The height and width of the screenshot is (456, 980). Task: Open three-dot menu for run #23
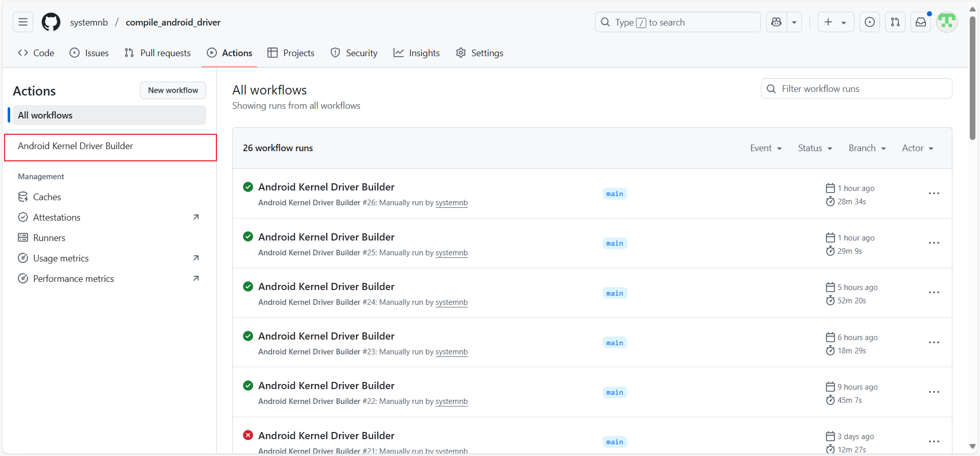tap(934, 343)
